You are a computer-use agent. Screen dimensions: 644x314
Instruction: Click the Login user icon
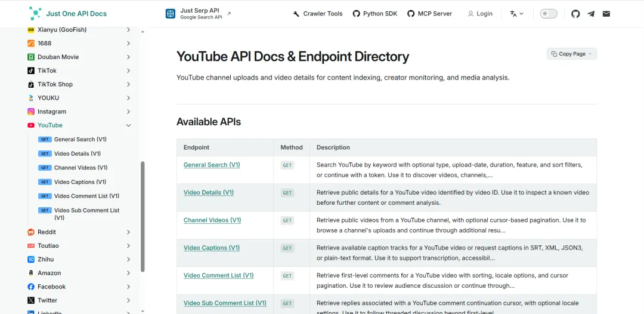point(470,14)
